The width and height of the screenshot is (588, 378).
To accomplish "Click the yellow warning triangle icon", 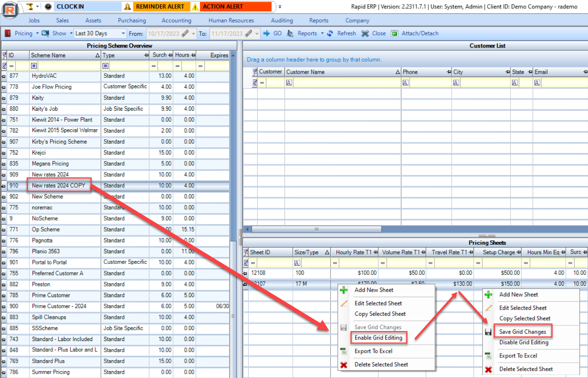I will [195, 6].
